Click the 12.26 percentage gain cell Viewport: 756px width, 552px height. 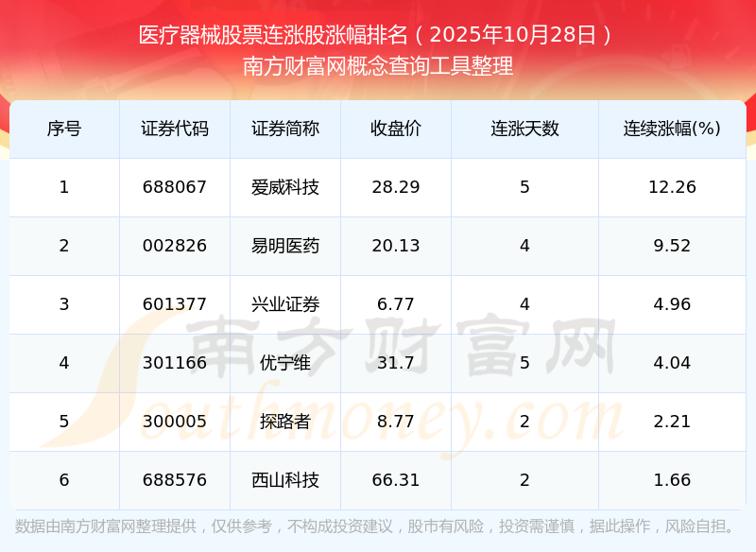pyautogui.click(x=672, y=187)
